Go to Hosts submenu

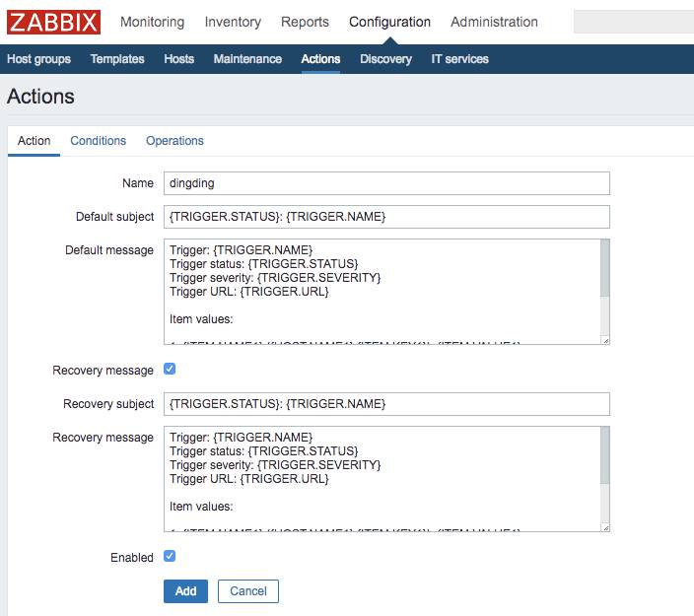click(179, 59)
